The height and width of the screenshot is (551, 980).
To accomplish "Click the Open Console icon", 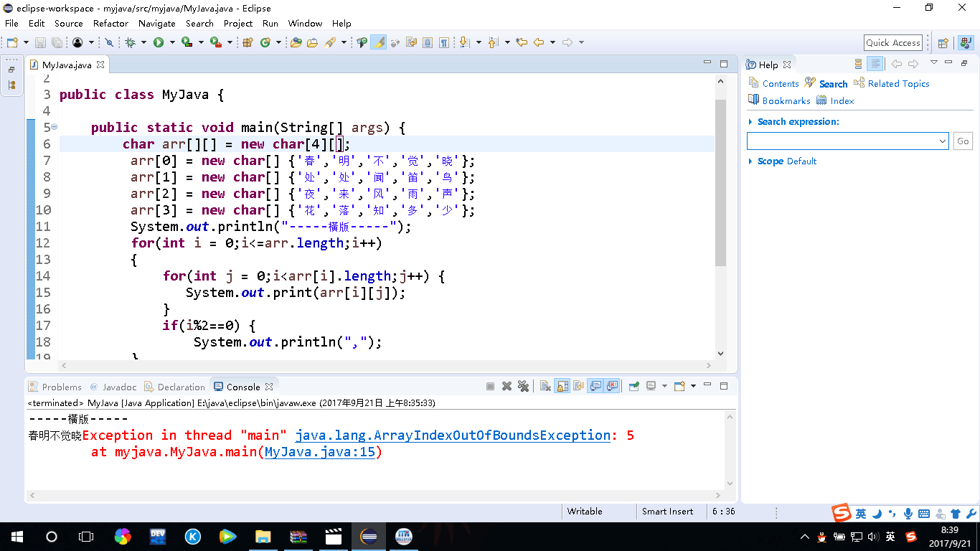I will [679, 386].
